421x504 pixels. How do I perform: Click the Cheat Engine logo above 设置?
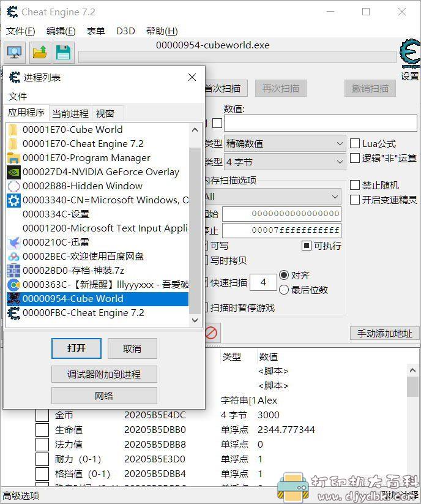point(410,53)
